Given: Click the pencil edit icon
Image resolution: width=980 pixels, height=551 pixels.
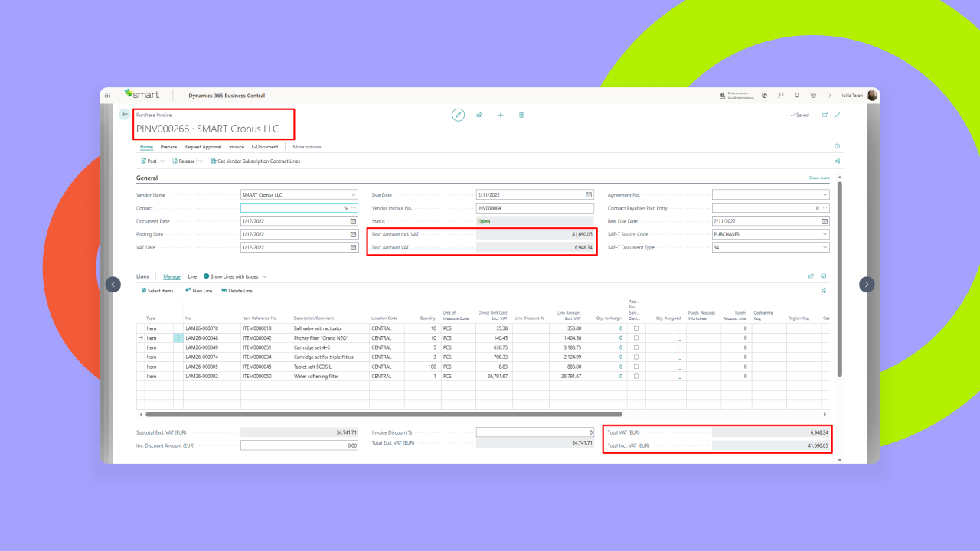Looking at the screenshot, I should pos(458,115).
